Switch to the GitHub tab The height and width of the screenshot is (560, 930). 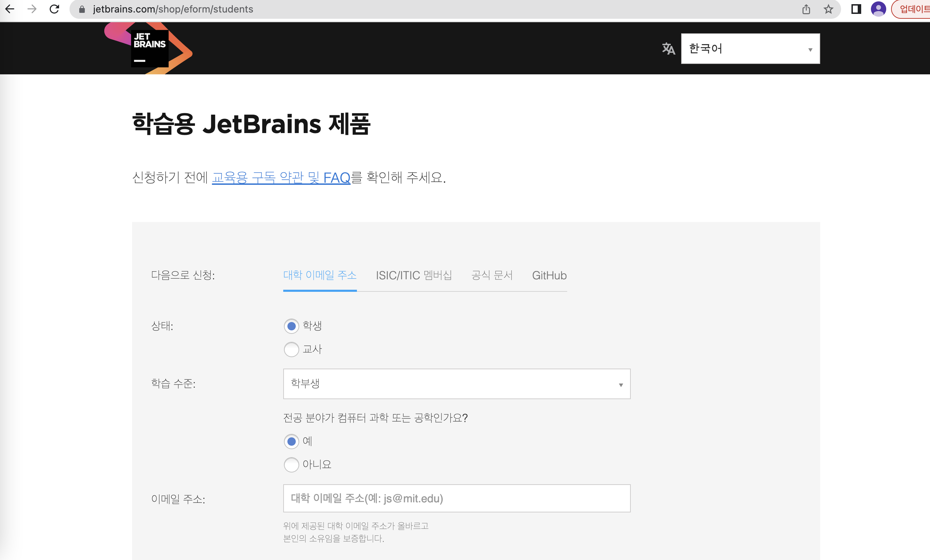[x=549, y=275]
